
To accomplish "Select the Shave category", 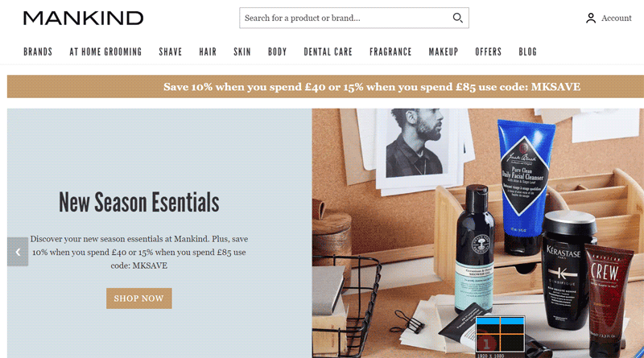I will 171,51.
